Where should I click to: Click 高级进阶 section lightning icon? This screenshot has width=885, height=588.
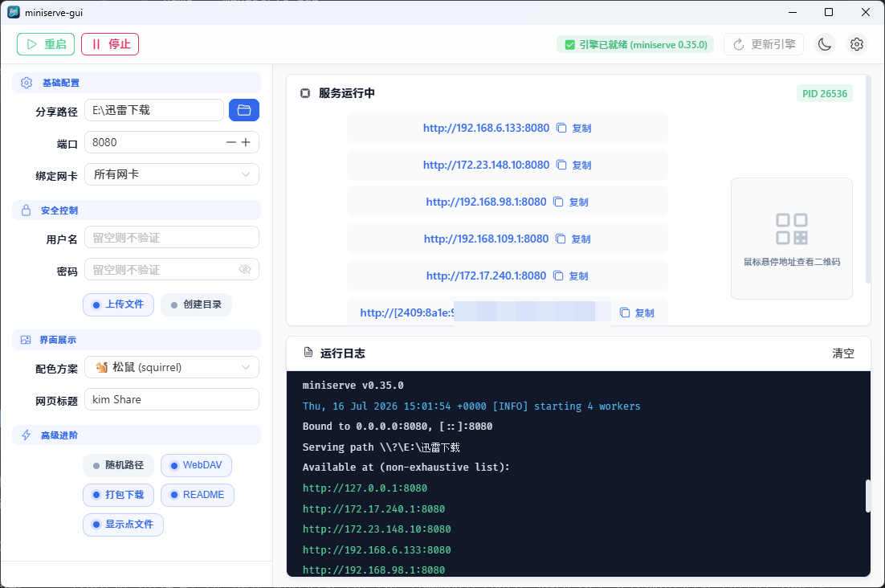(x=26, y=435)
